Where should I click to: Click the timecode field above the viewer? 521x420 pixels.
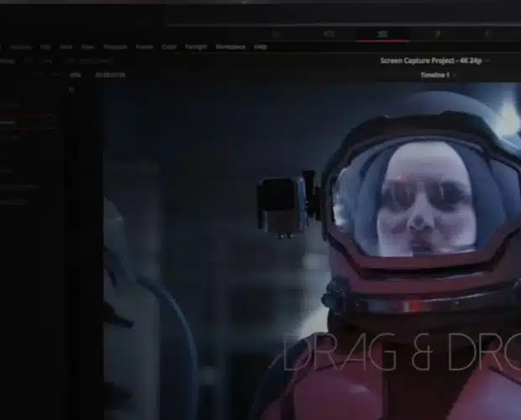(x=110, y=76)
